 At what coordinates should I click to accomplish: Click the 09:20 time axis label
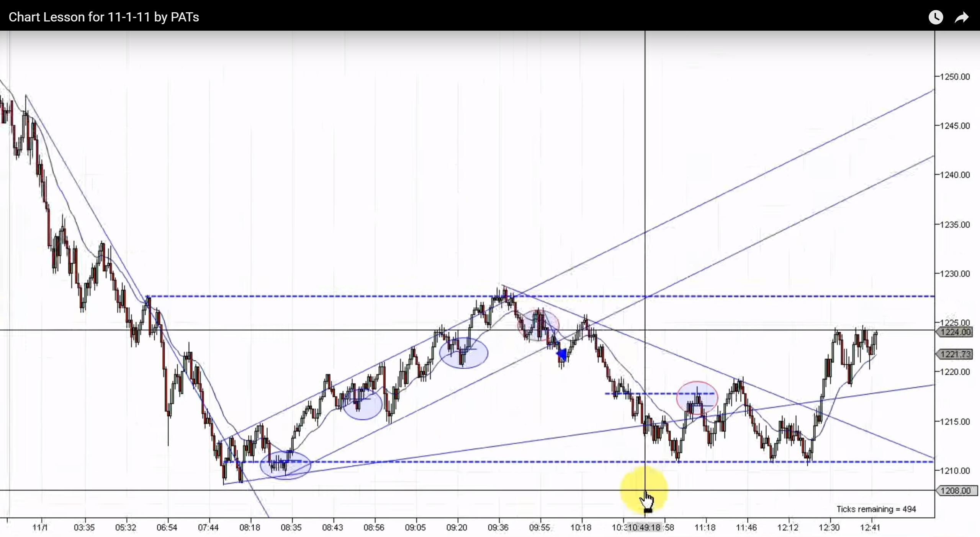457,527
